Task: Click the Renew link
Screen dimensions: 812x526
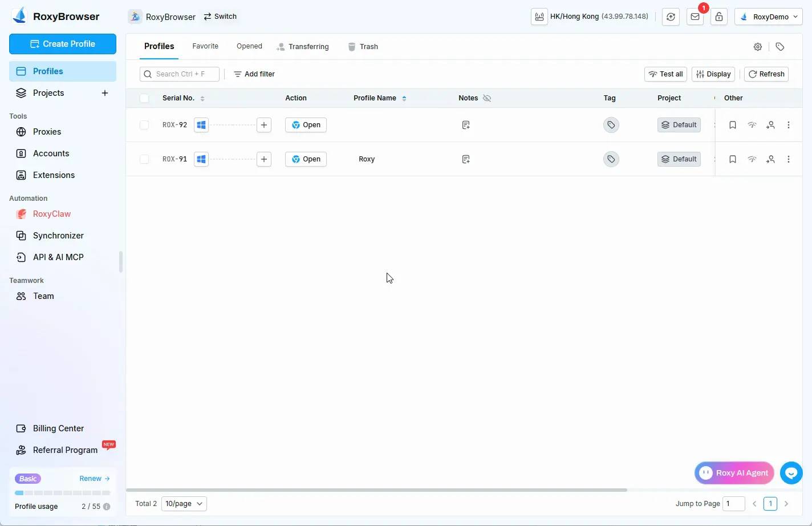Action: click(x=95, y=479)
